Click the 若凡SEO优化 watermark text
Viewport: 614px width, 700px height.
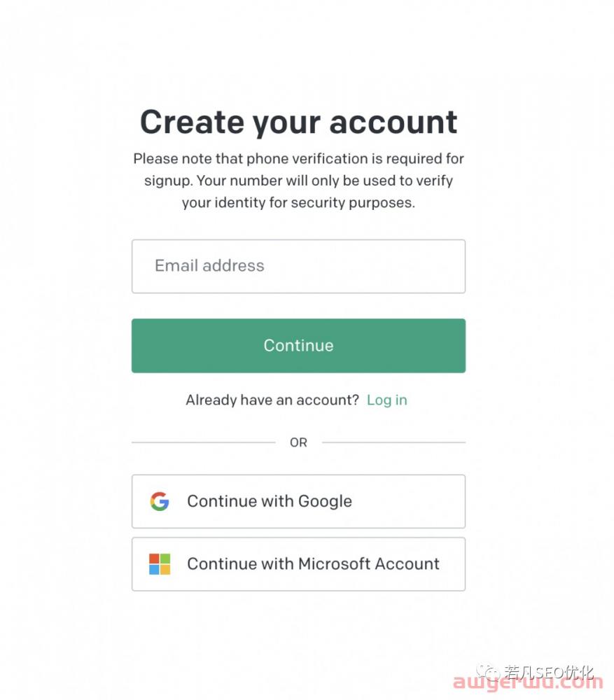pos(549,671)
